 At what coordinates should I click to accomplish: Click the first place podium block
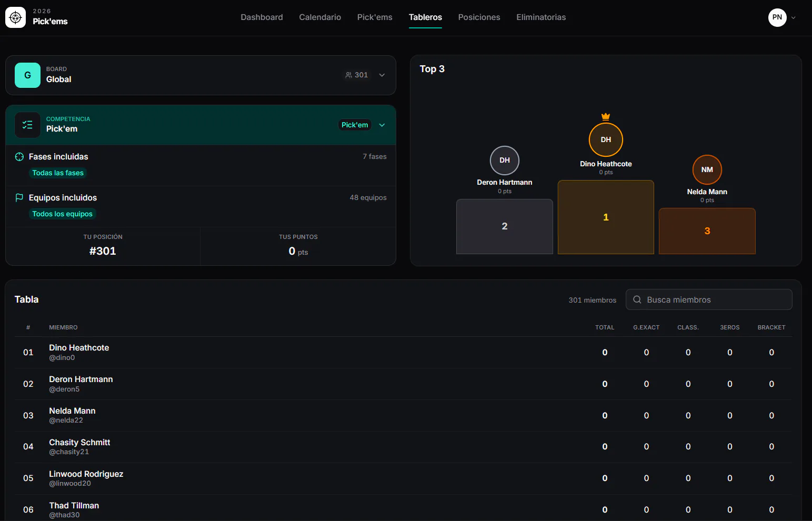606,217
